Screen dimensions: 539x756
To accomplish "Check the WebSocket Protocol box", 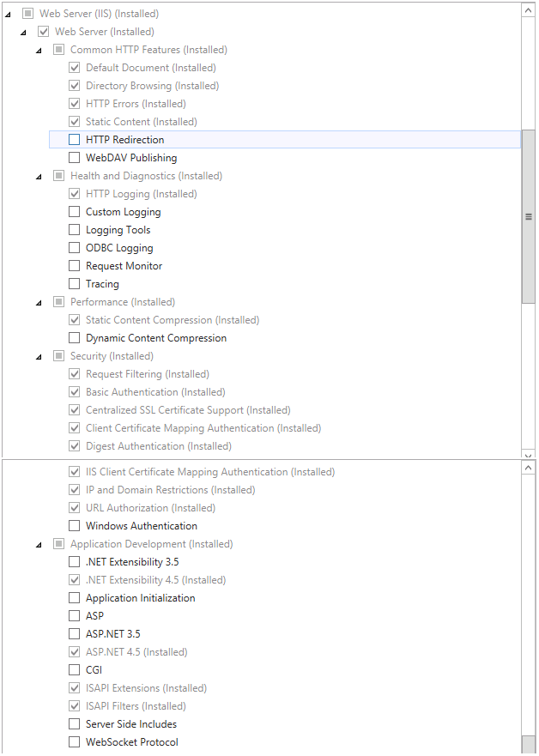I will click(x=75, y=742).
